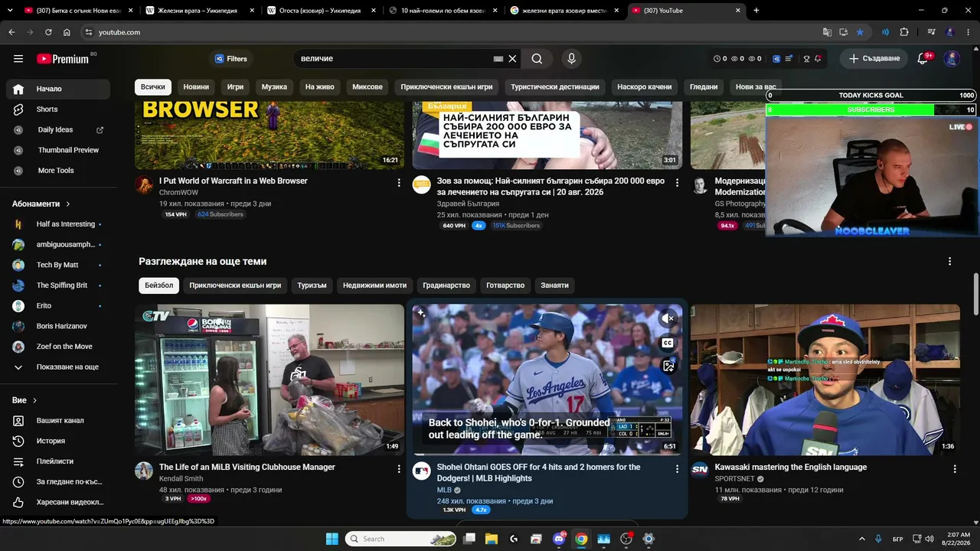Play the Kawasaki English language thumbnail
Screen dimensions: 980x551
tap(825, 380)
